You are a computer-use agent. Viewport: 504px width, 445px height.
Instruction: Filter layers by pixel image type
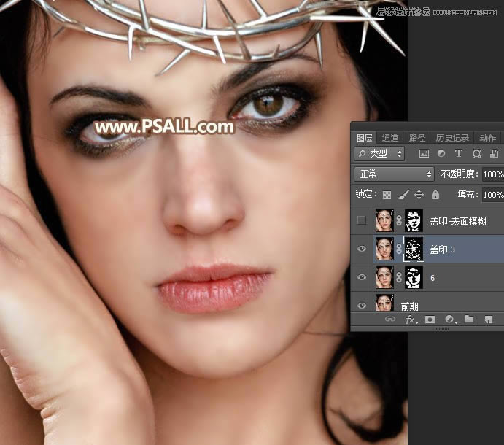coord(424,154)
